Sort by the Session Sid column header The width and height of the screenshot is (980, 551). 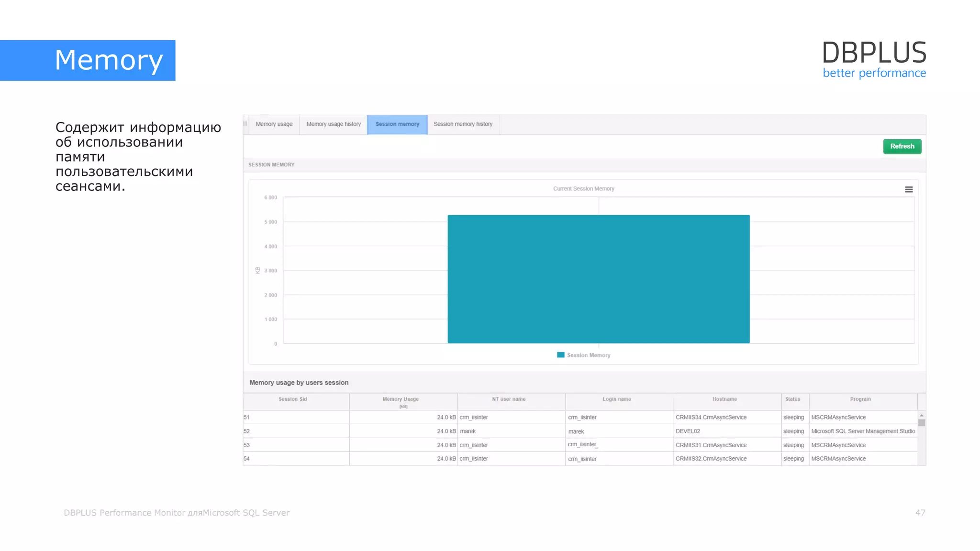click(293, 399)
